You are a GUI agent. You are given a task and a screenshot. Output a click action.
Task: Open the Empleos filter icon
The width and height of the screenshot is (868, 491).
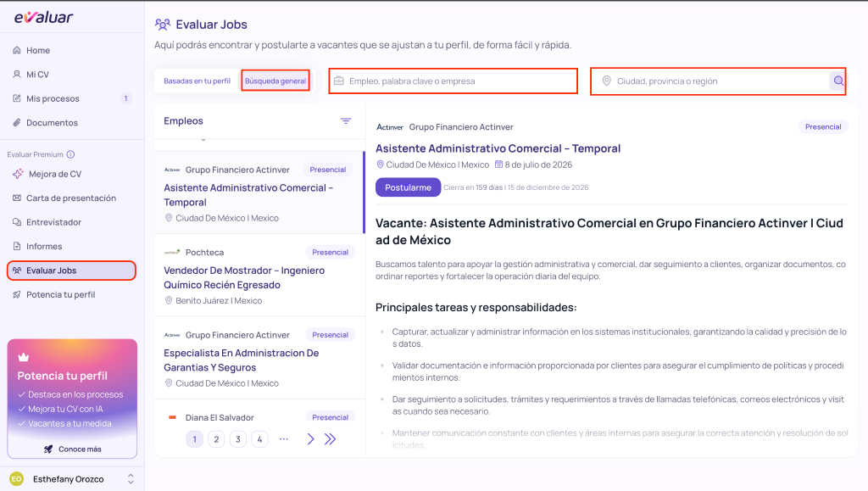coord(346,121)
